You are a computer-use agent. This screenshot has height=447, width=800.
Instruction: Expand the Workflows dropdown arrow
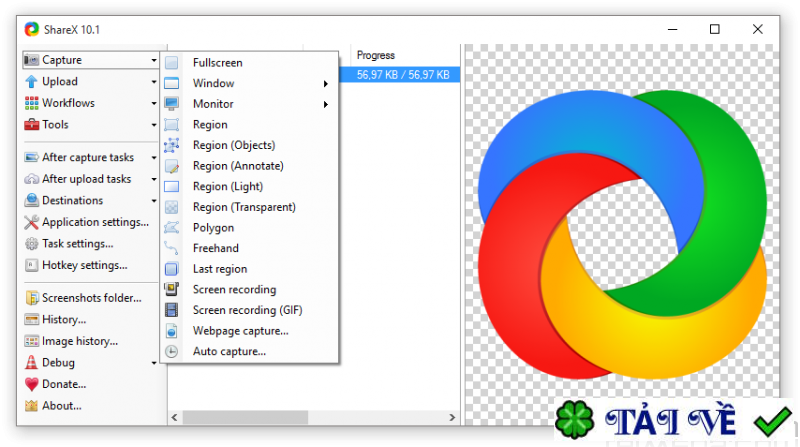click(154, 103)
